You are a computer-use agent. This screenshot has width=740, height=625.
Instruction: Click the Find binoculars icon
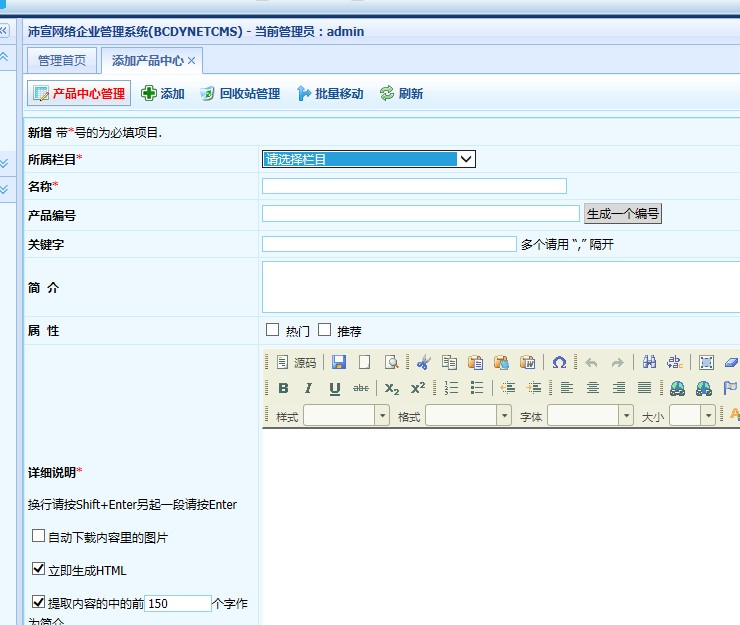click(650, 362)
